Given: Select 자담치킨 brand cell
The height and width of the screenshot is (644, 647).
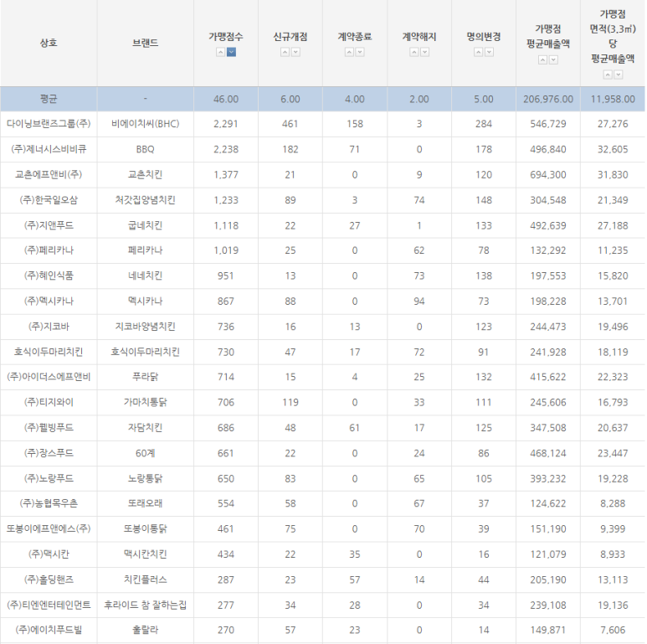Looking at the screenshot, I should point(146,428).
